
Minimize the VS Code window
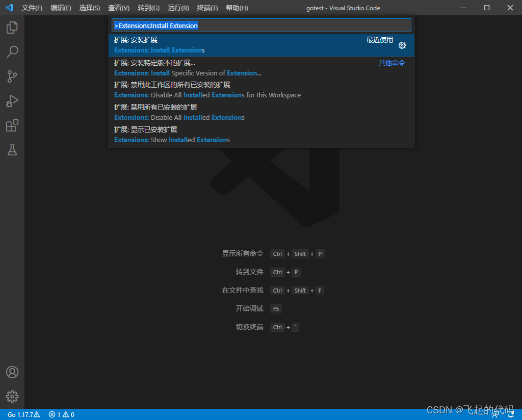(x=463, y=8)
